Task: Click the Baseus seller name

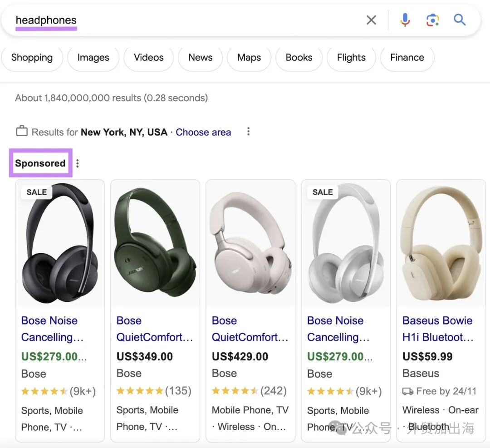Action: tap(421, 373)
